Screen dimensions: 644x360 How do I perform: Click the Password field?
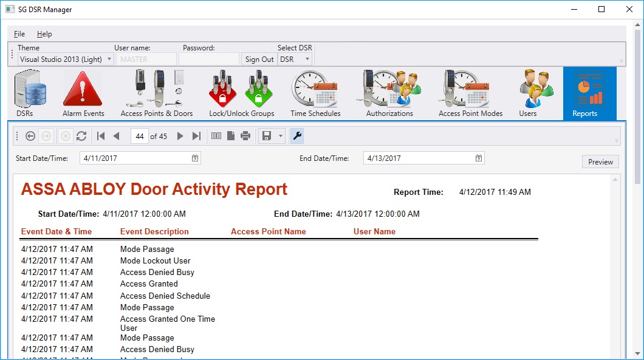pos(209,59)
